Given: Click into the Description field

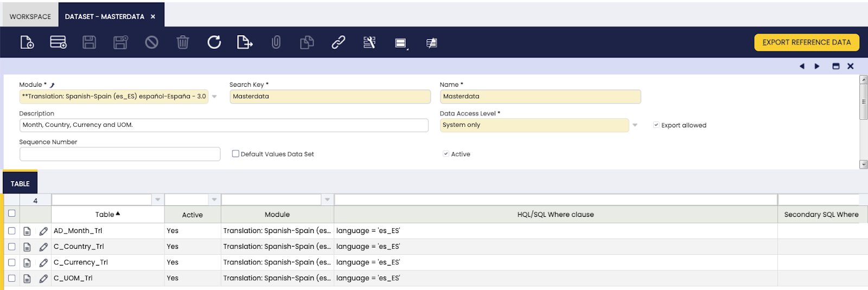Looking at the screenshot, I should 224,125.
